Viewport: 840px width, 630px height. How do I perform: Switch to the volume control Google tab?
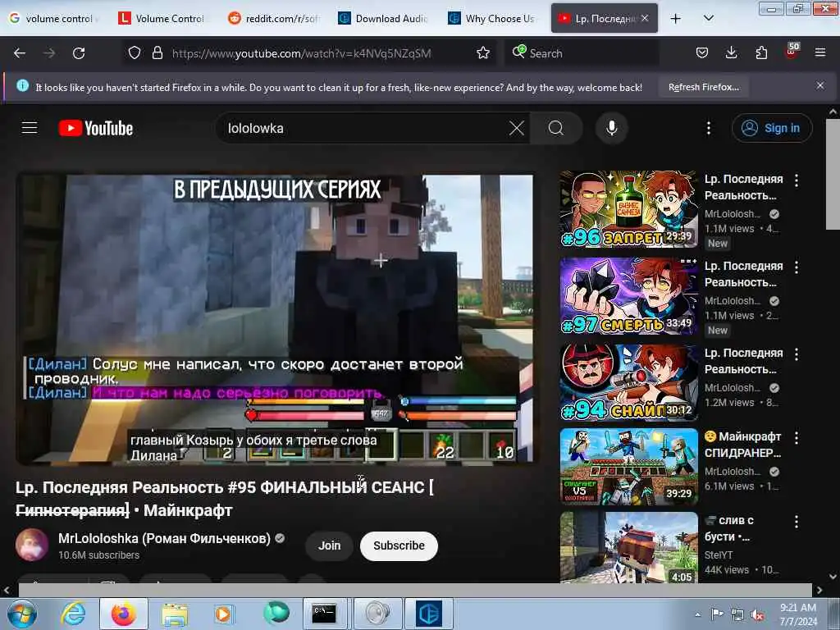coord(53,19)
